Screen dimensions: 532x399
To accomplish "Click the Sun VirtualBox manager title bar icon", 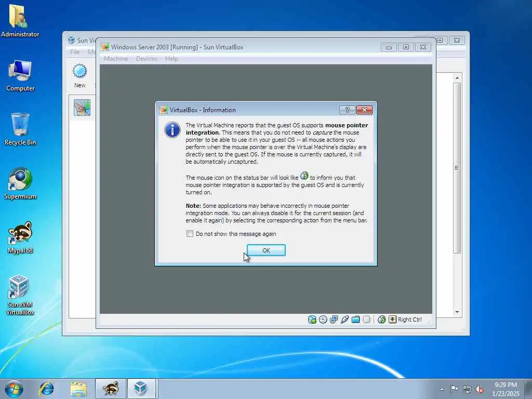I will click(x=71, y=40).
